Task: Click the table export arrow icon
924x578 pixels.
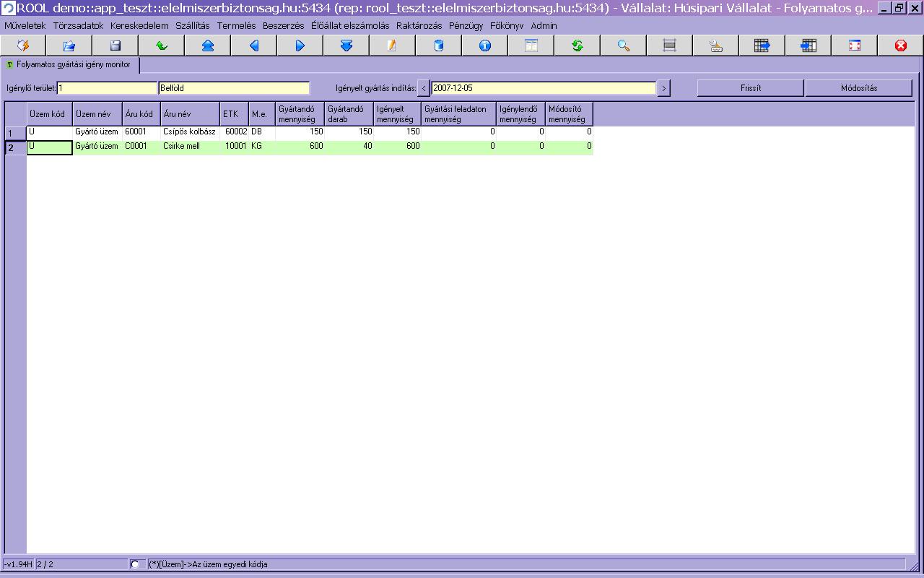Action: 762,46
